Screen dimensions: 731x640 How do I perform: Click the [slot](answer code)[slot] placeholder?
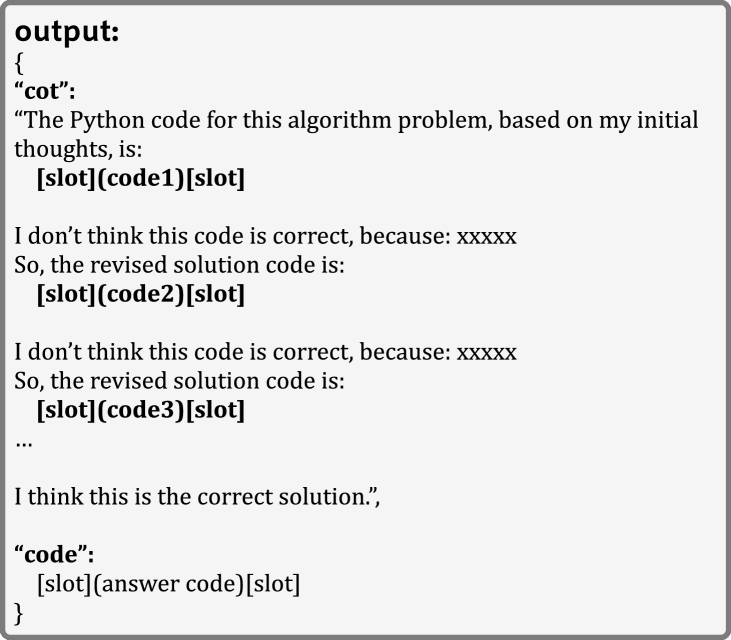click(x=167, y=584)
